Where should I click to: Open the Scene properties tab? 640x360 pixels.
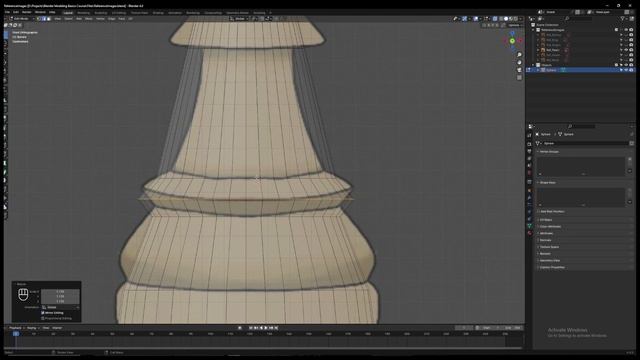tap(529, 165)
